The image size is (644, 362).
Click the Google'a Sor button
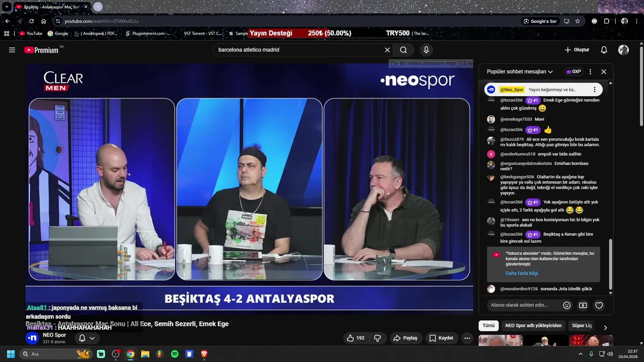tap(540, 21)
